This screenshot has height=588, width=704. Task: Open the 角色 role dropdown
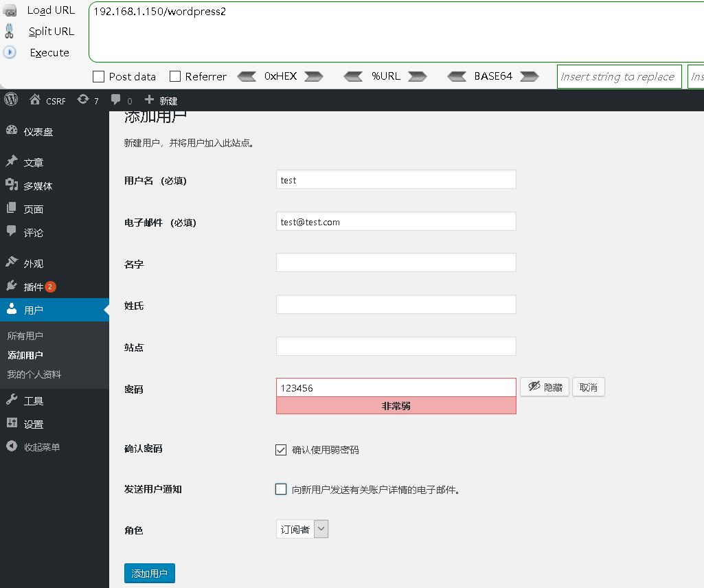pyautogui.click(x=302, y=528)
